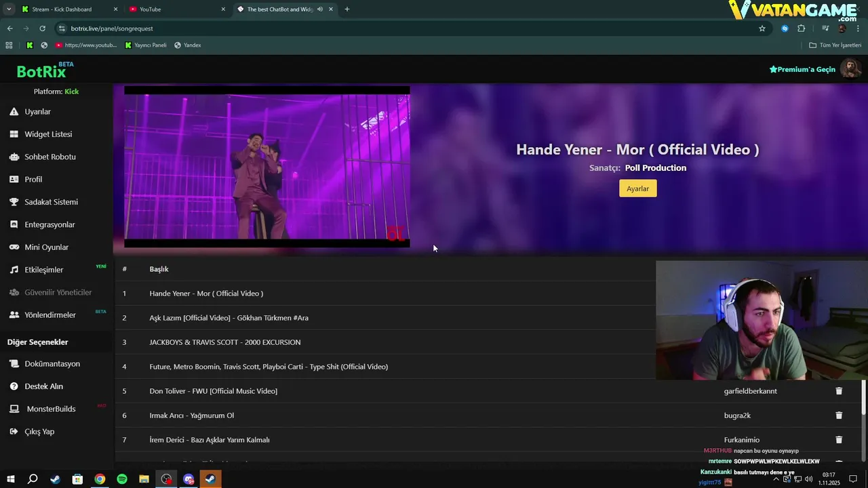Open Shazam browser extension
The height and width of the screenshot is (488, 868).
pos(785,28)
